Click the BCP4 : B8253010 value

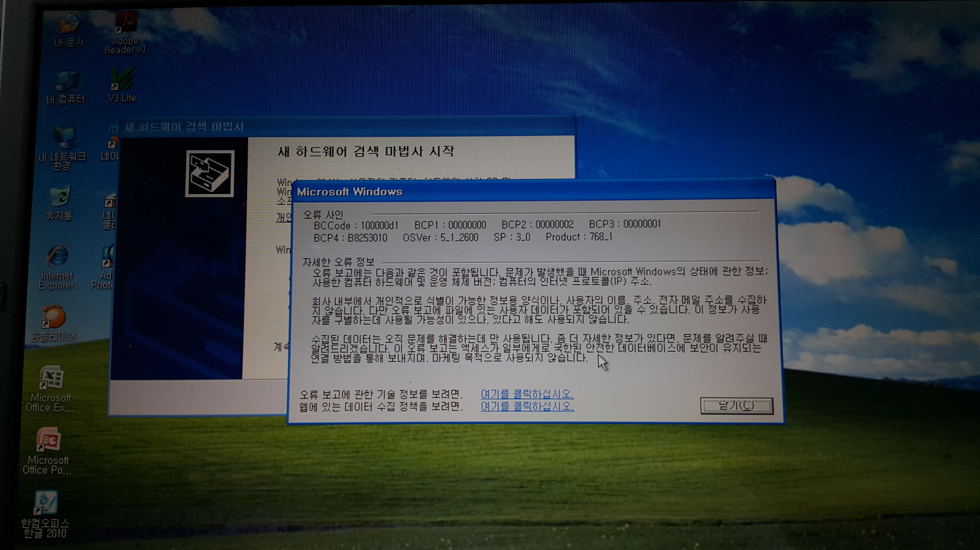350,238
